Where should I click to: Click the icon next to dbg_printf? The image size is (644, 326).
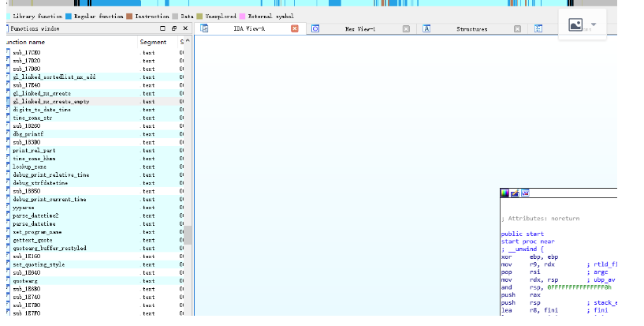[x=8, y=134]
